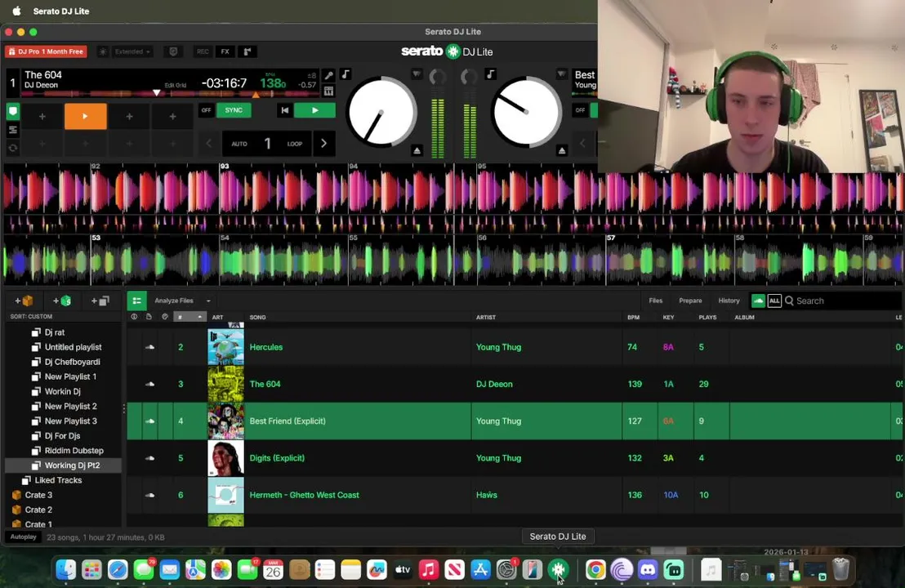Select the ALL library filter icon
Image resolution: width=905 pixels, height=588 pixels.
tap(774, 301)
